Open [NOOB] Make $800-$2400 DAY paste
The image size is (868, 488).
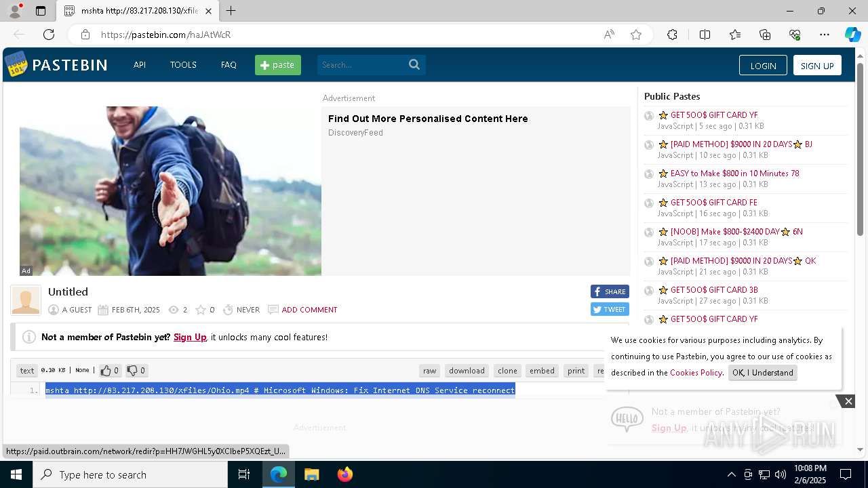(x=736, y=232)
